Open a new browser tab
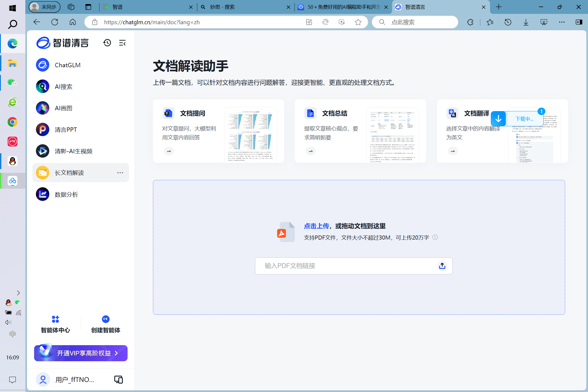The image size is (588, 392). tap(499, 7)
